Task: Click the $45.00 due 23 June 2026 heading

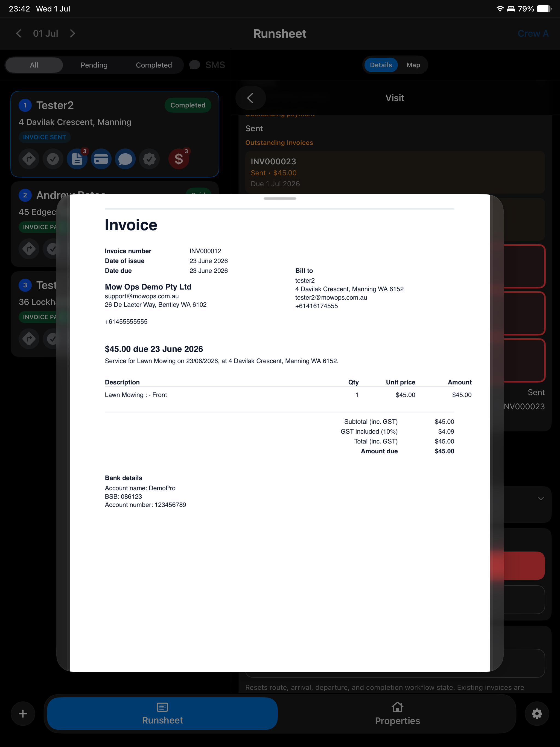Action: click(x=154, y=349)
